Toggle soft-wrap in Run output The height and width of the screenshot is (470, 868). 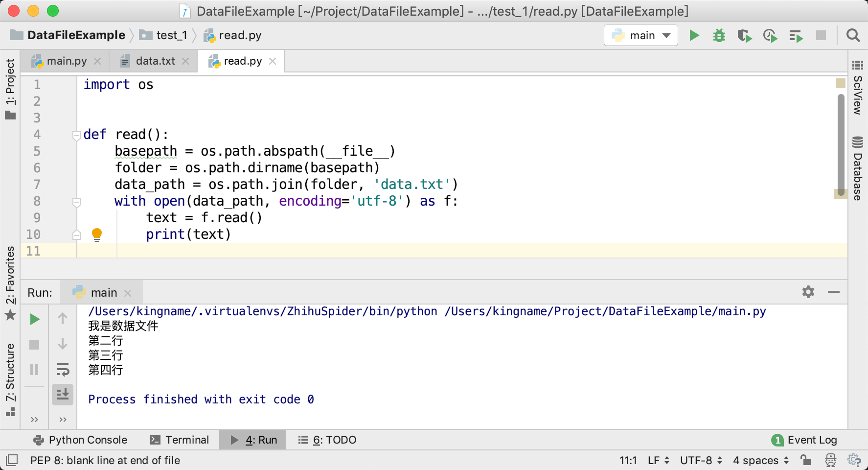coord(63,369)
